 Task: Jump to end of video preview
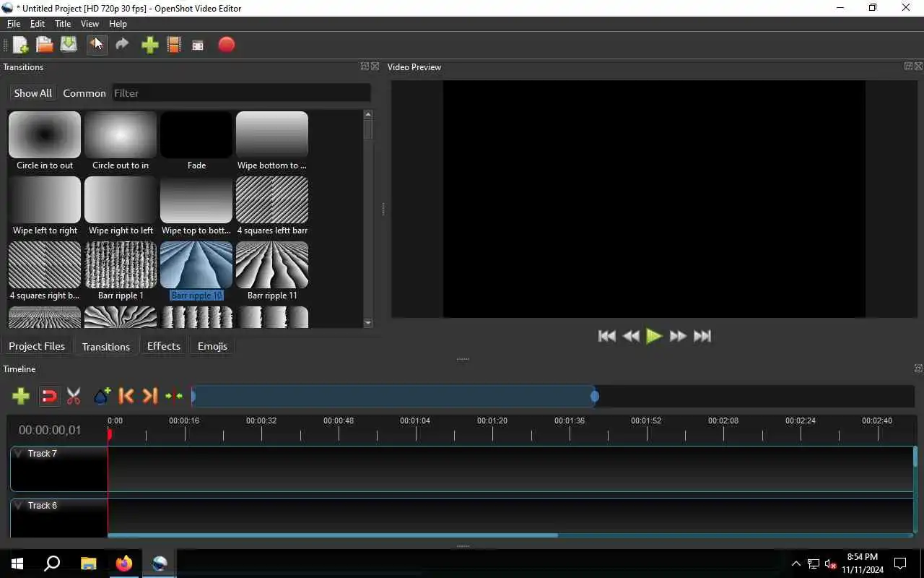(x=702, y=336)
